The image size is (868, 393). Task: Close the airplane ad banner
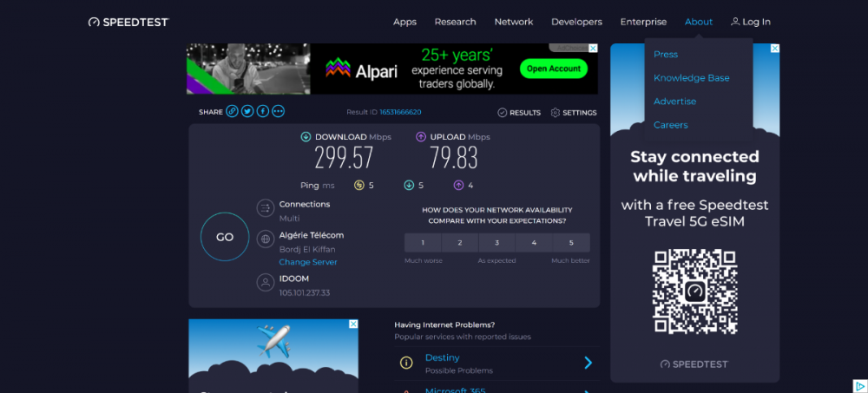coord(353,324)
